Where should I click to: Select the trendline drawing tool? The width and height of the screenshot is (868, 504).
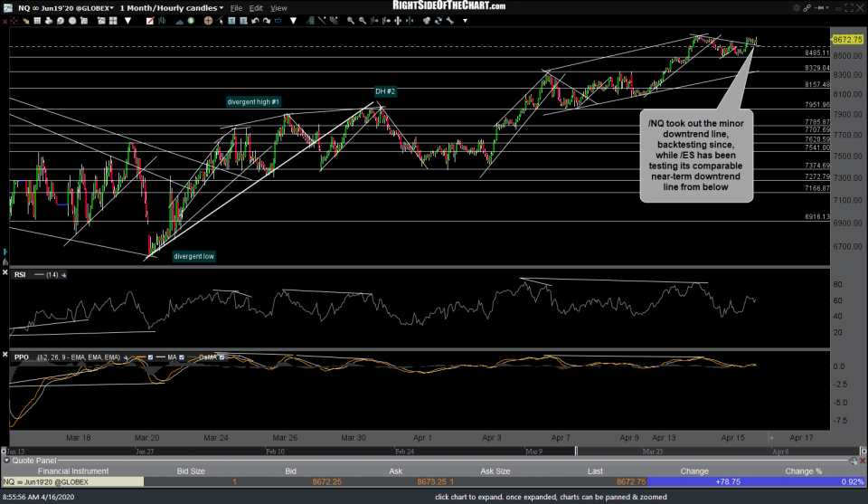(322, 21)
